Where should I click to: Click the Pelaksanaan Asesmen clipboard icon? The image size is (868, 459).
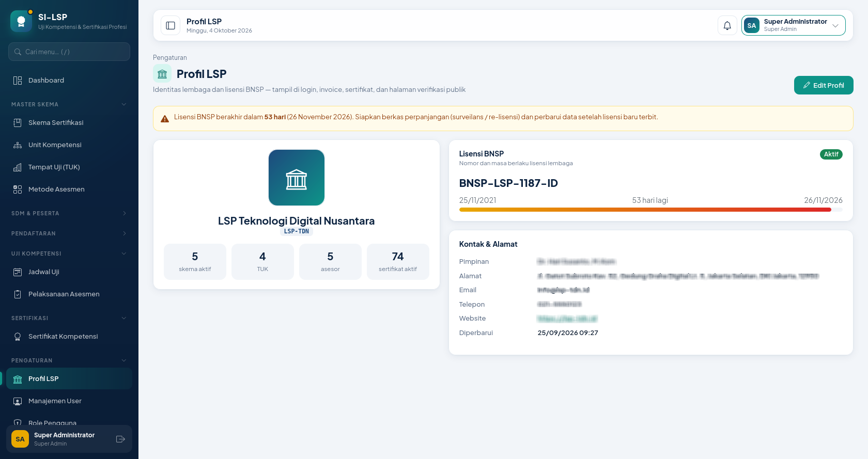(x=18, y=294)
